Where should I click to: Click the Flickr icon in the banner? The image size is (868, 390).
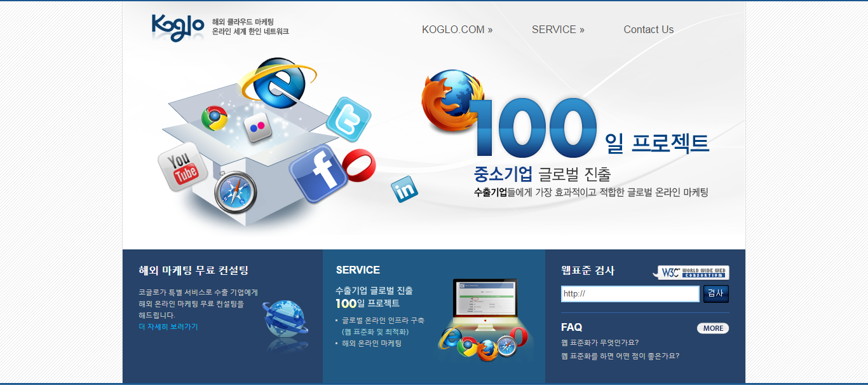tap(257, 127)
